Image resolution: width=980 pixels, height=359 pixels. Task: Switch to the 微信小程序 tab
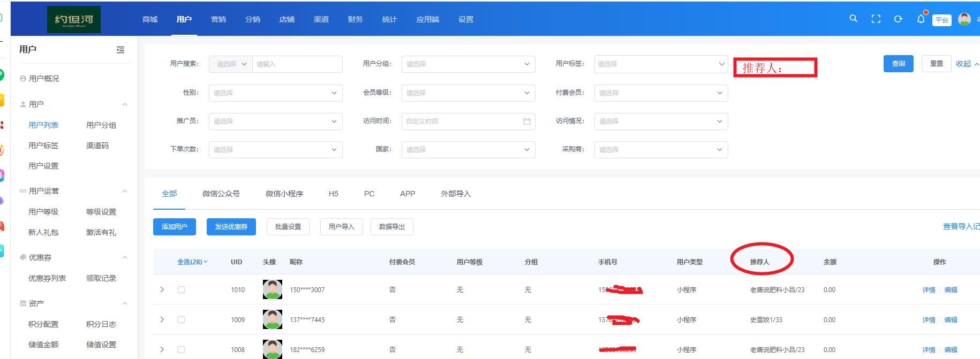pos(284,194)
